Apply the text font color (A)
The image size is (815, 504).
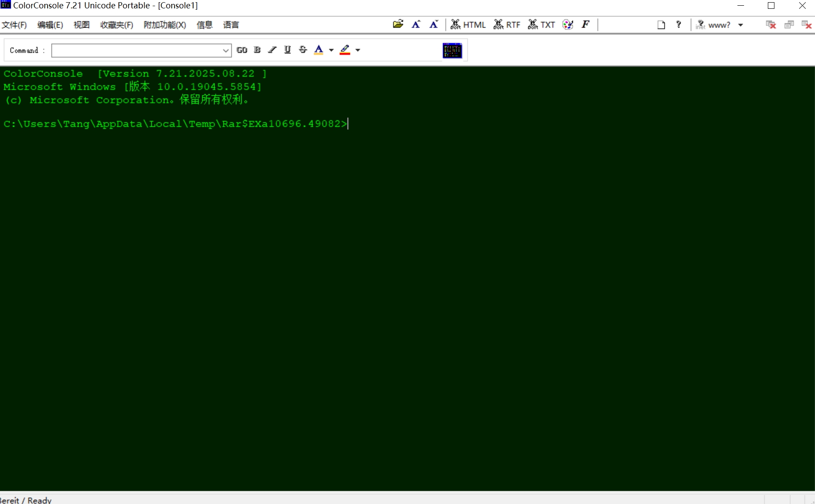tap(319, 50)
